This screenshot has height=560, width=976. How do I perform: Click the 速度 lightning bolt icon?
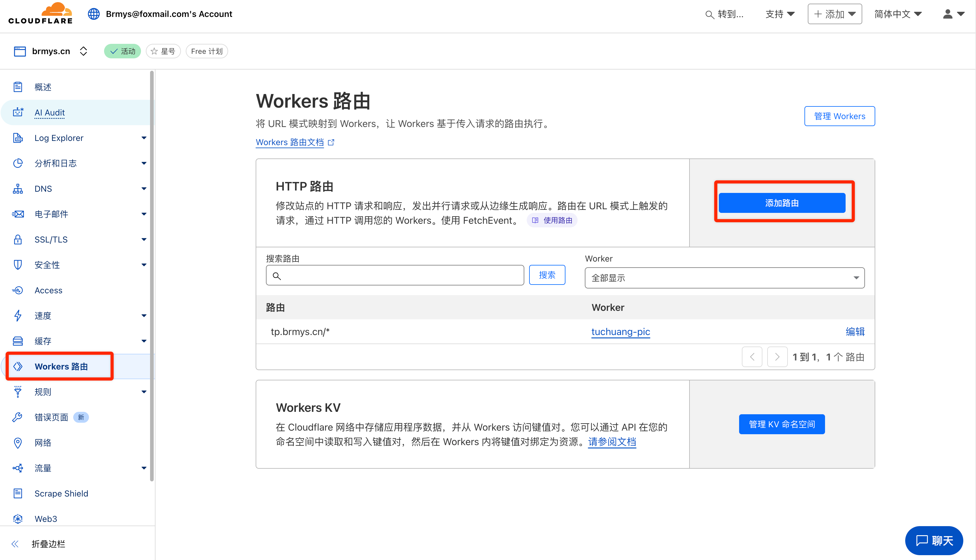[18, 315]
